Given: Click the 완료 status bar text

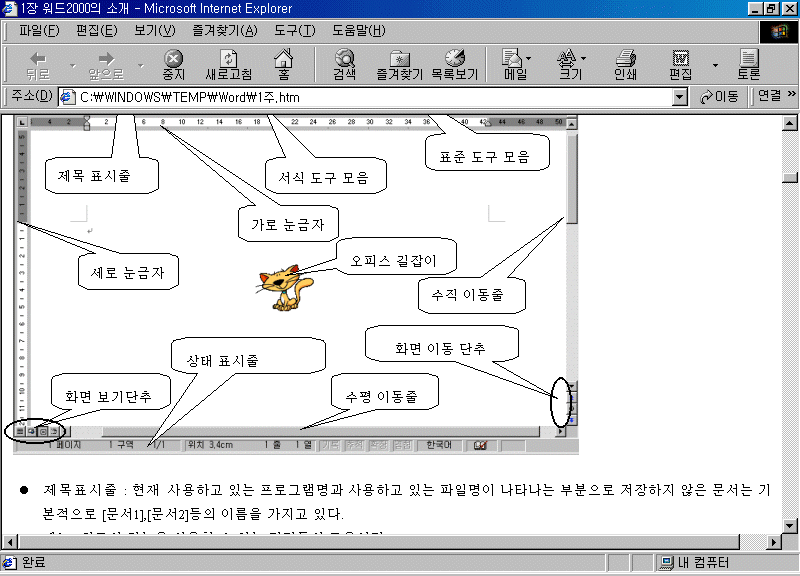Looking at the screenshot, I should coord(34,562).
